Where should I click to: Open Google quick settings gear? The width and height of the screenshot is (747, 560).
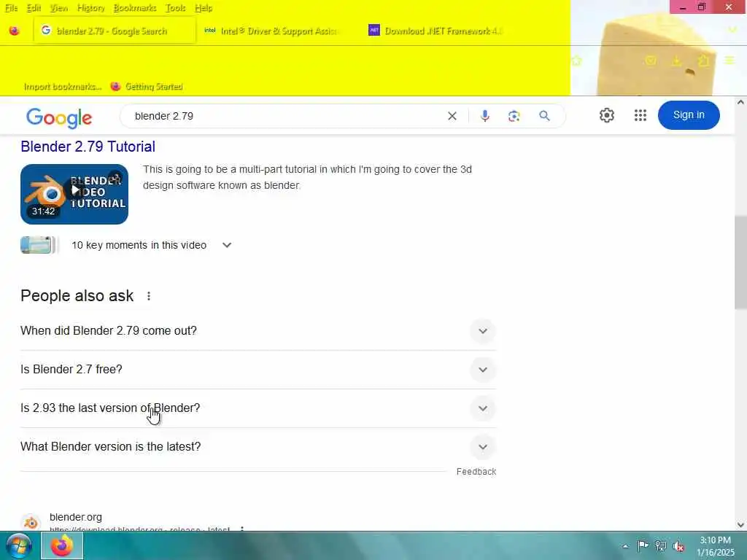coord(606,115)
